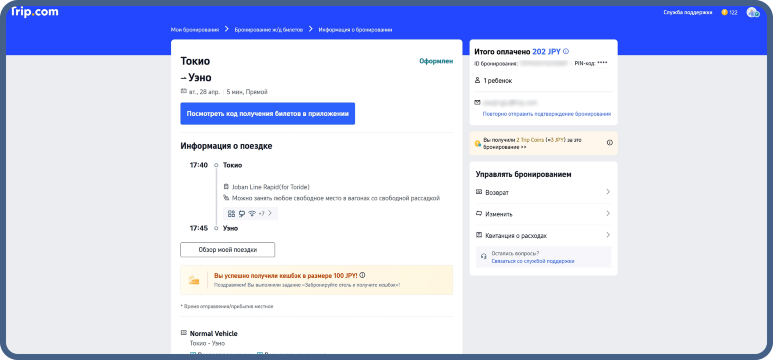Expand the +7 amenities chevron
This screenshot has width=773, height=360.
(x=270, y=214)
